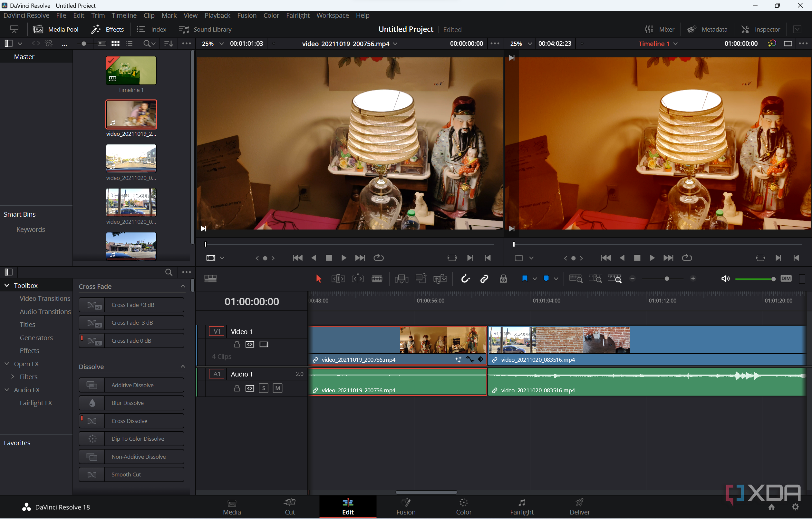Screen dimensions: 812x519
Task: Expand the Filters tree item
Action: 13,377
